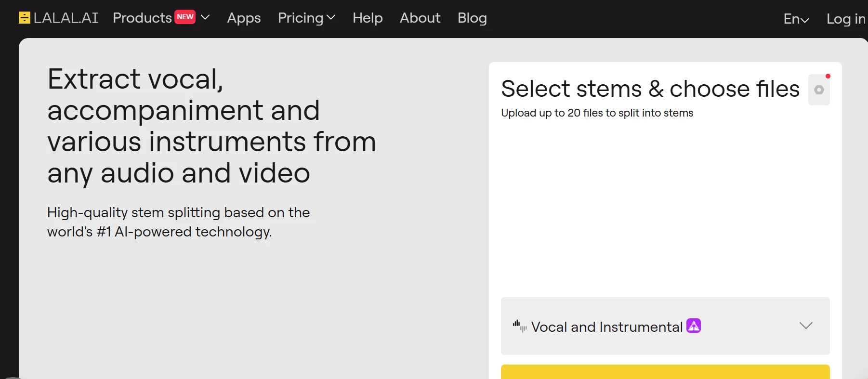Click the yellow file upload button
The width and height of the screenshot is (868, 379).
pos(665,372)
